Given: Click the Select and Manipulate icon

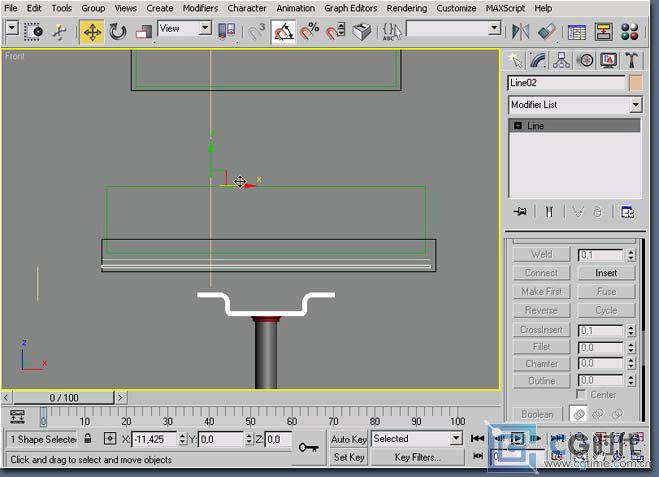Looking at the screenshot, I should pos(59,32).
